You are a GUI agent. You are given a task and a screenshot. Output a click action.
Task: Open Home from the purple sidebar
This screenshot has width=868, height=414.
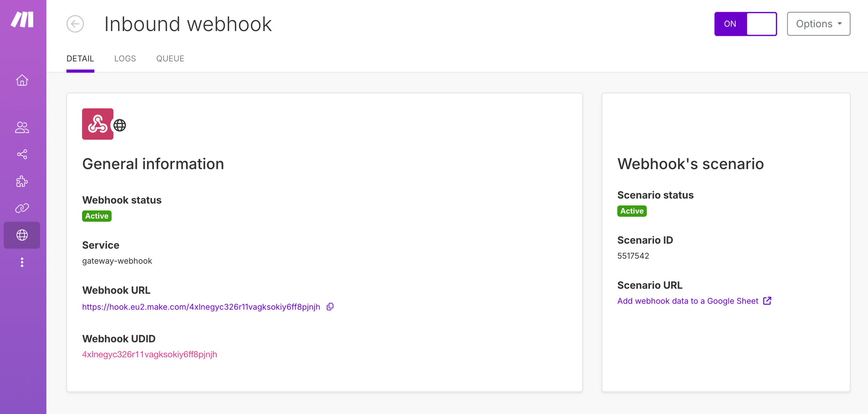22,80
